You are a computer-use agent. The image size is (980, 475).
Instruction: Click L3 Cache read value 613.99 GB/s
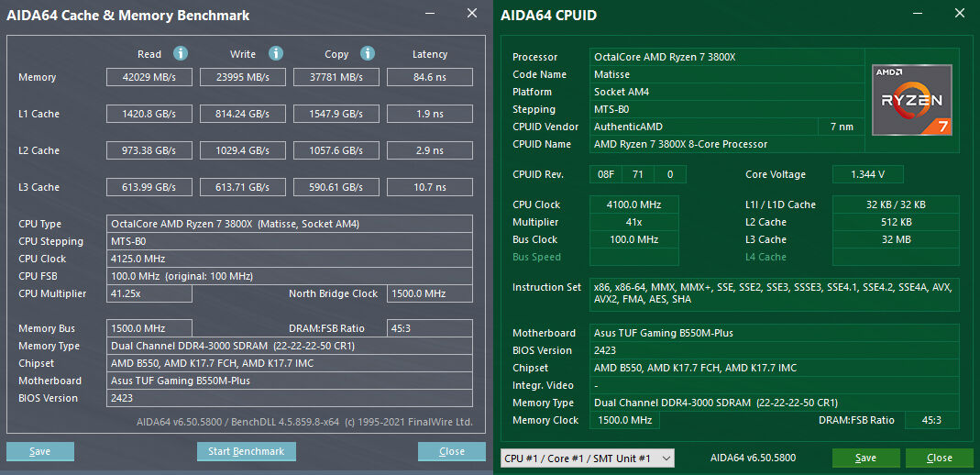tap(149, 187)
